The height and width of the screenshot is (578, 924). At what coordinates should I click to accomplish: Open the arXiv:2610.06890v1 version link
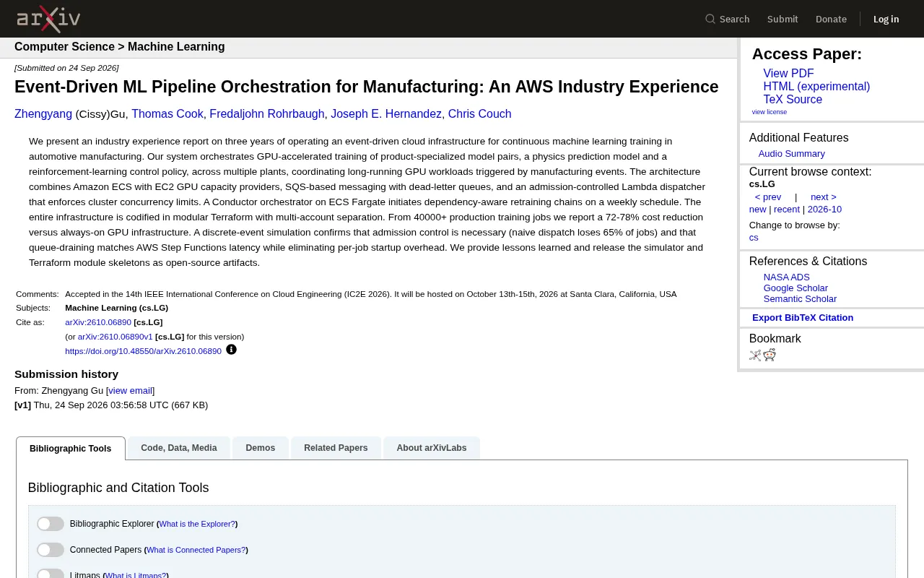(115, 337)
